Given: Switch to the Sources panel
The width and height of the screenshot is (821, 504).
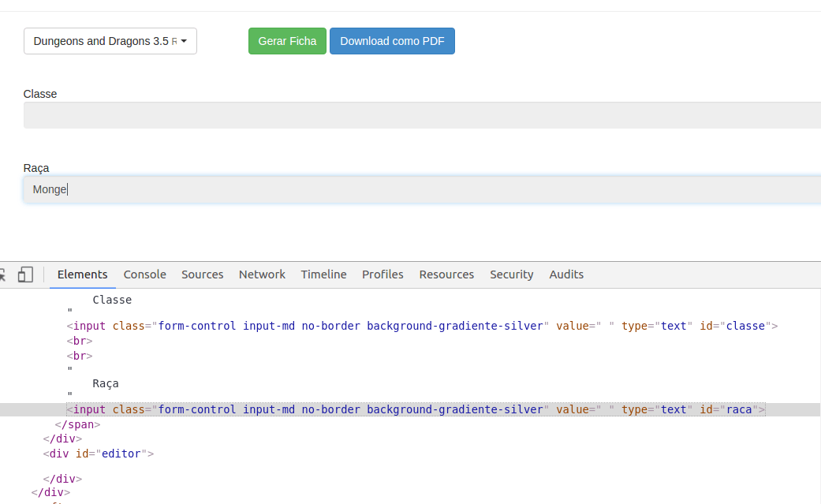Looking at the screenshot, I should tap(202, 274).
